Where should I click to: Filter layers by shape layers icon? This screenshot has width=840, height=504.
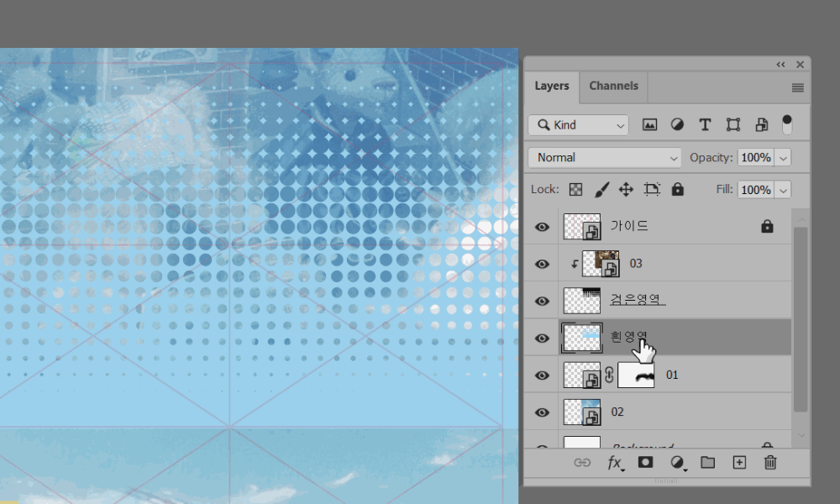pyautogui.click(x=732, y=125)
